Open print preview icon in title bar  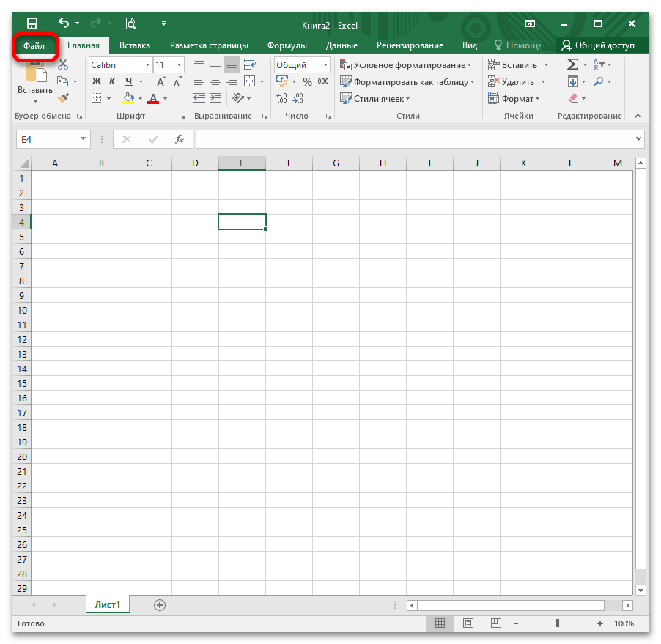[130, 23]
